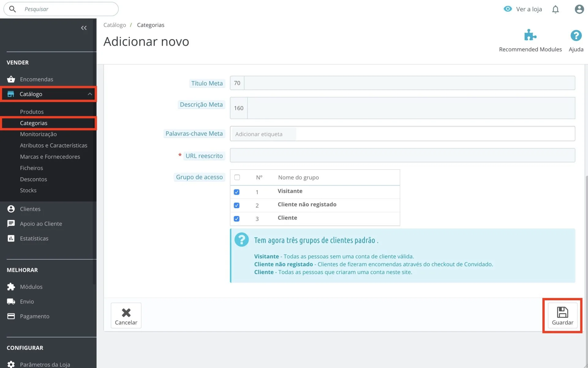Click the Ver a loja eye icon
Screen dimensions: 588x368
pos(508,9)
